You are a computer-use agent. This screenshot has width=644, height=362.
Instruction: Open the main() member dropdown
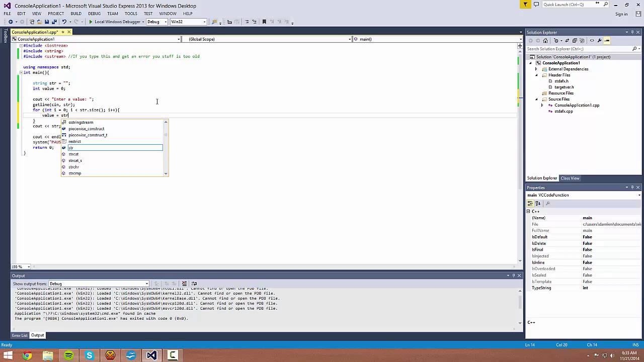(437, 39)
